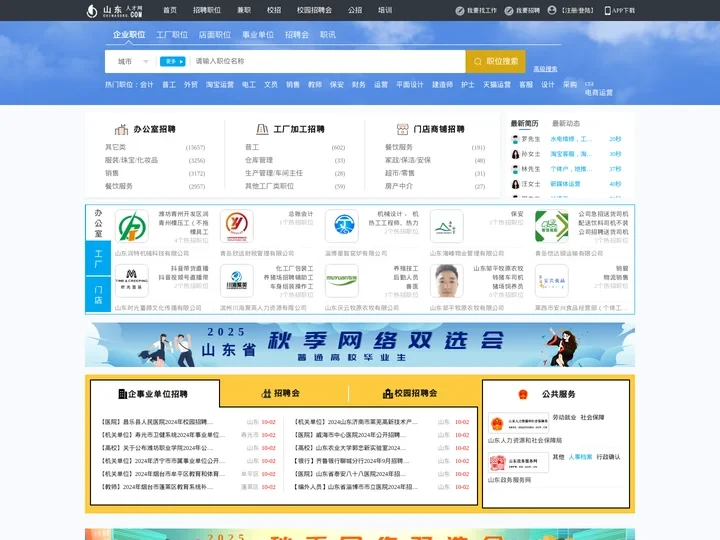Open the 莱西市安兴食品经营部 company logo
The height and width of the screenshot is (540, 720).
(x=552, y=281)
